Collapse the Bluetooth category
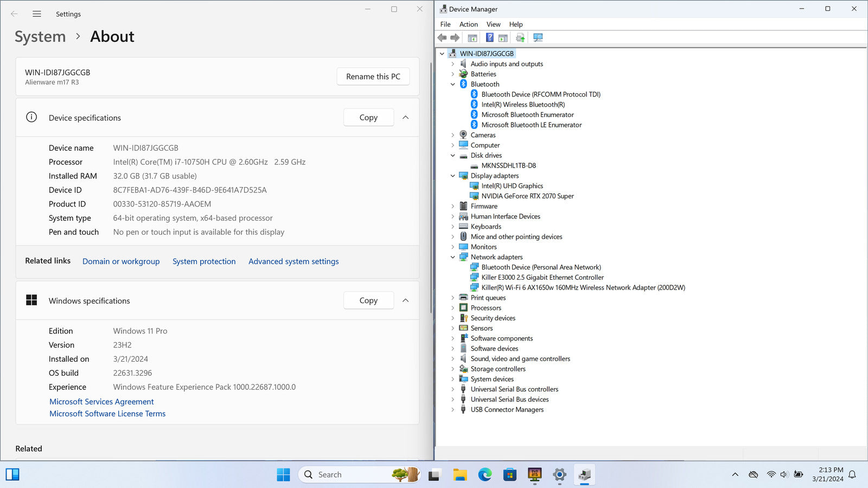The width and height of the screenshot is (868, 488). 453,84
